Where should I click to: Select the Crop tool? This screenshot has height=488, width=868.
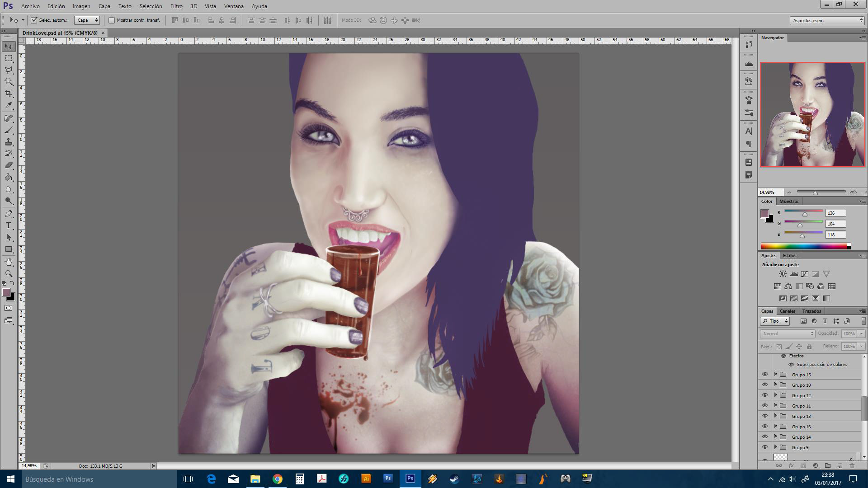pos(9,94)
